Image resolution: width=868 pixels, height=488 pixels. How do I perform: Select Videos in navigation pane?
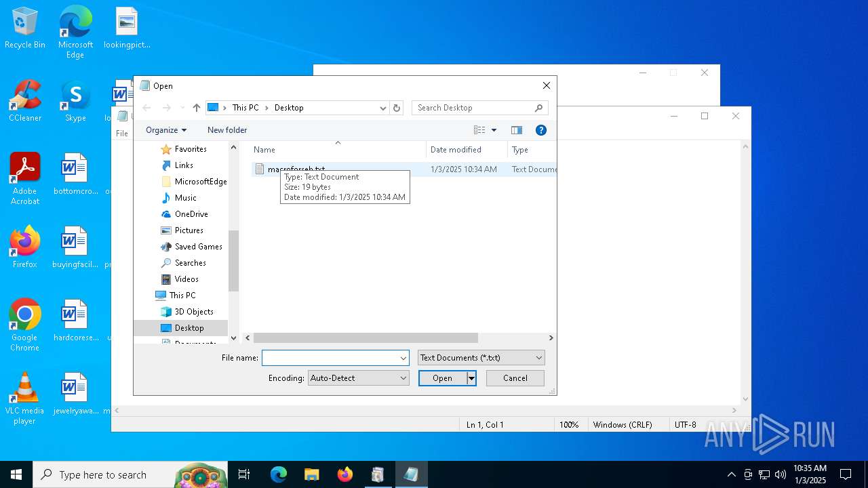pyautogui.click(x=186, y=279)
